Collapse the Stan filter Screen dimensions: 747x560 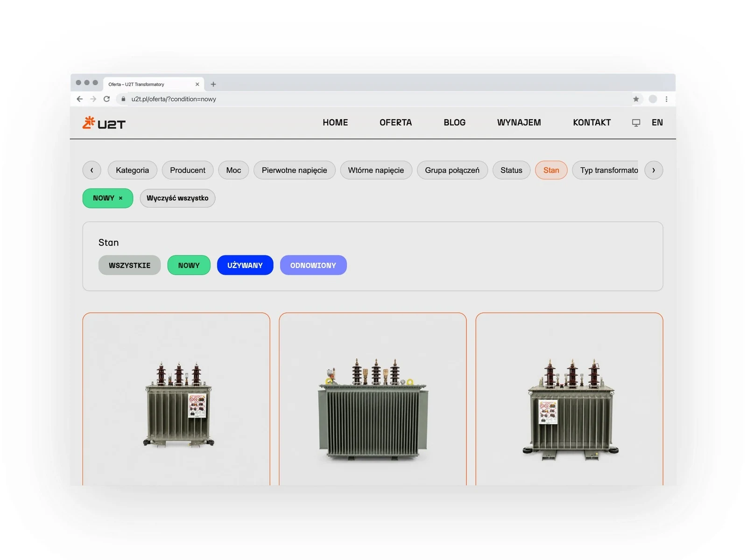[x=551, y=170]
